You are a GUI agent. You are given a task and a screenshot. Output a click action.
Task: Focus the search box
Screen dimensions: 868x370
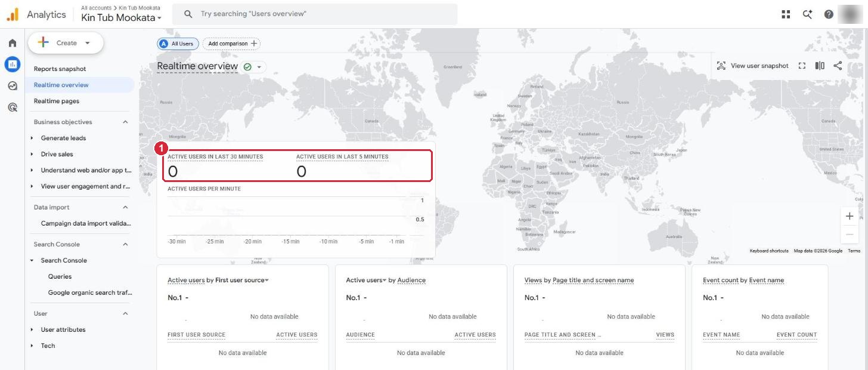[x=315, y=14]
